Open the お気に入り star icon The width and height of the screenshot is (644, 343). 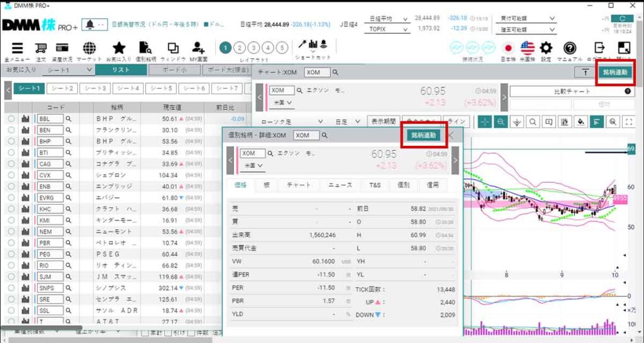(119, 48)
